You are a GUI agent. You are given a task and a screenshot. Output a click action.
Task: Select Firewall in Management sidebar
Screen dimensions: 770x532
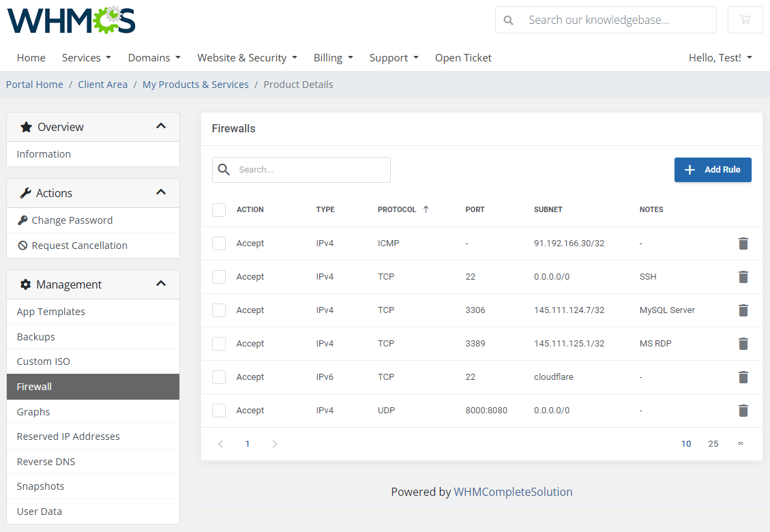93,387
